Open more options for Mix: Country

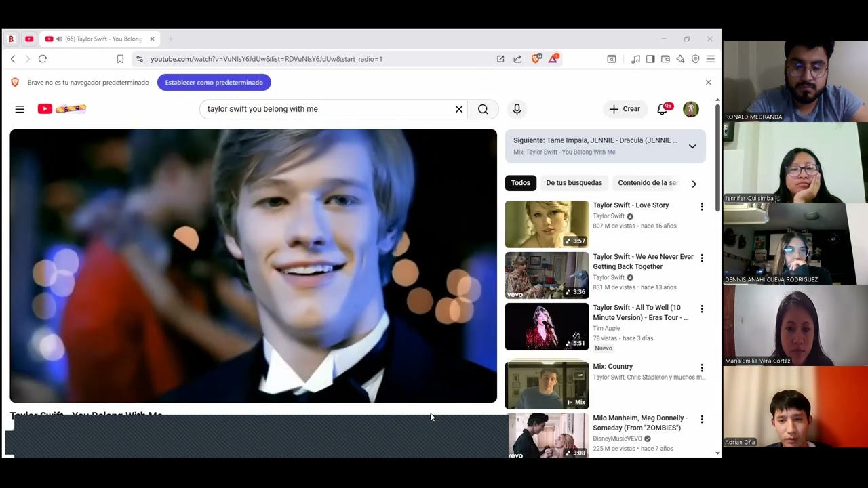[x=702, y=368]
